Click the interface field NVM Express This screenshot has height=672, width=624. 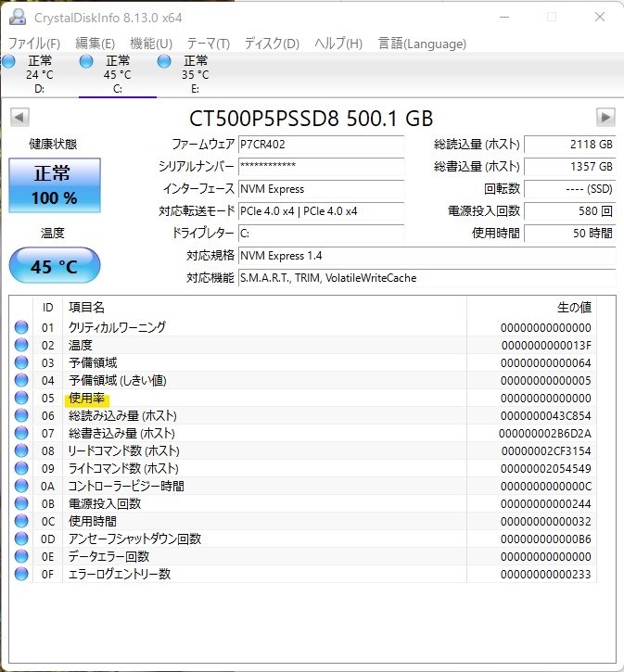click(x=321, y=188)
